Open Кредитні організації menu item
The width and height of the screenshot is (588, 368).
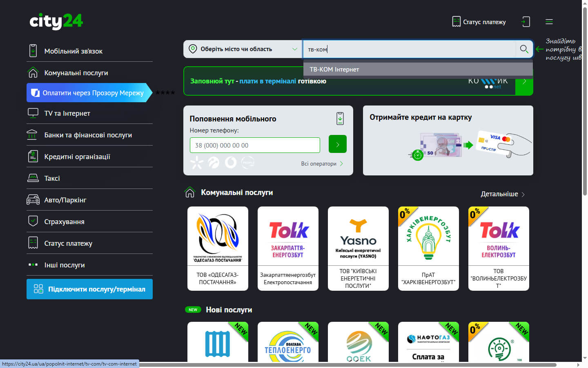pyautogui.click(x=89, y=157)
